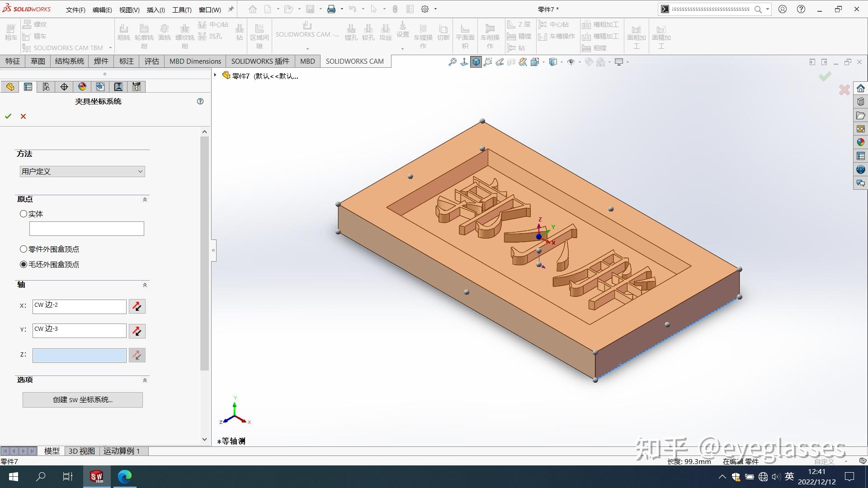868x488 pixels.
Task: Reverse the X axis direction button
Action: pyautogui.click(x=137, y=306)
